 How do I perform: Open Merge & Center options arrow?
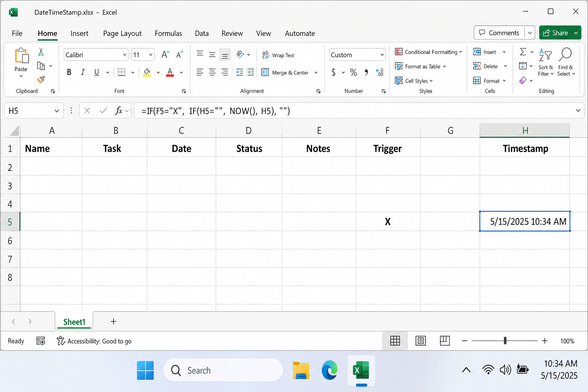coord(316,72)
